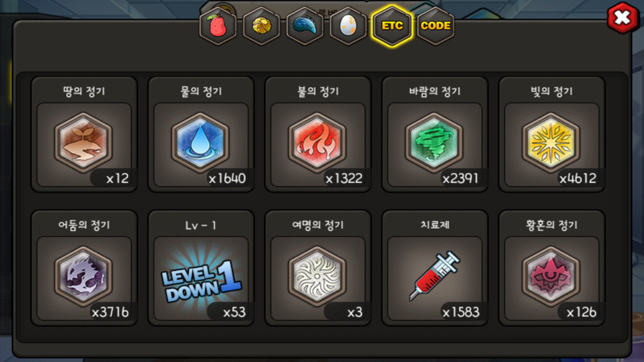Close the inventory with red X
Screen dimensions: 644x362
623,18
